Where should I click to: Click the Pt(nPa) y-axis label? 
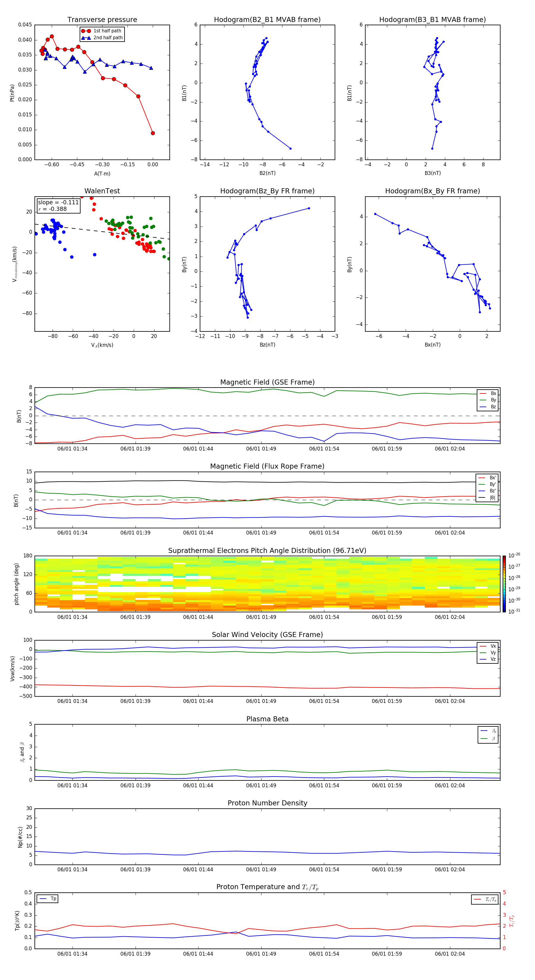pos(12,92)
